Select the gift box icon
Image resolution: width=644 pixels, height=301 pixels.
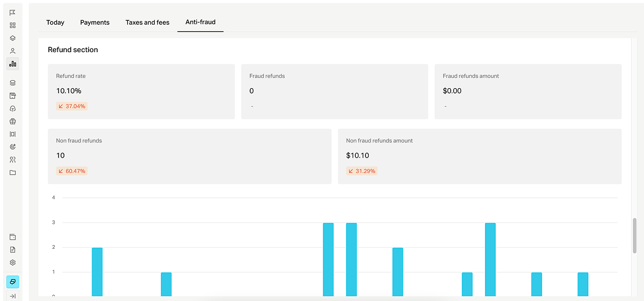(13, 121)
